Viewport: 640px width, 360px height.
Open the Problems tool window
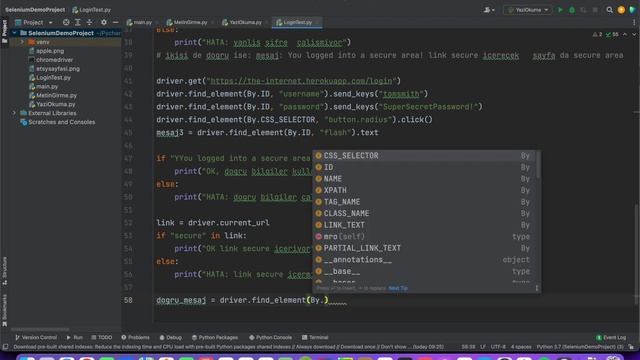(x=136, y=338)
